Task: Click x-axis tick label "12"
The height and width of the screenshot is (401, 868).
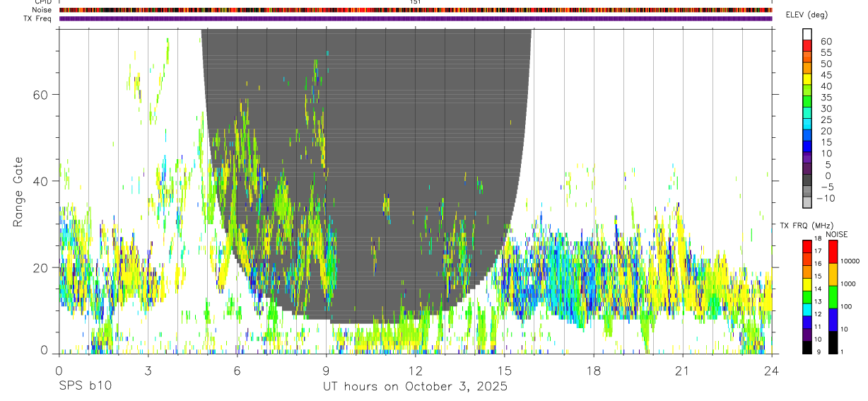Action: tap(416, 370)
